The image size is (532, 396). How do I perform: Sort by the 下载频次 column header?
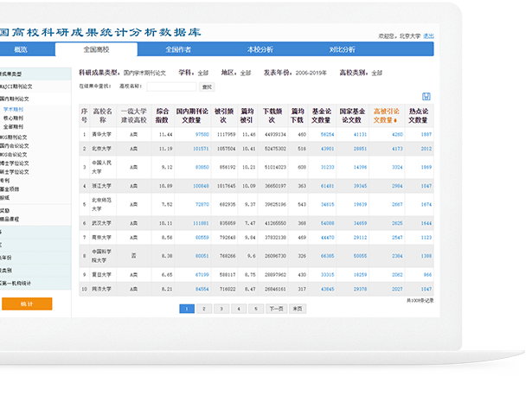tap(272, 116)
